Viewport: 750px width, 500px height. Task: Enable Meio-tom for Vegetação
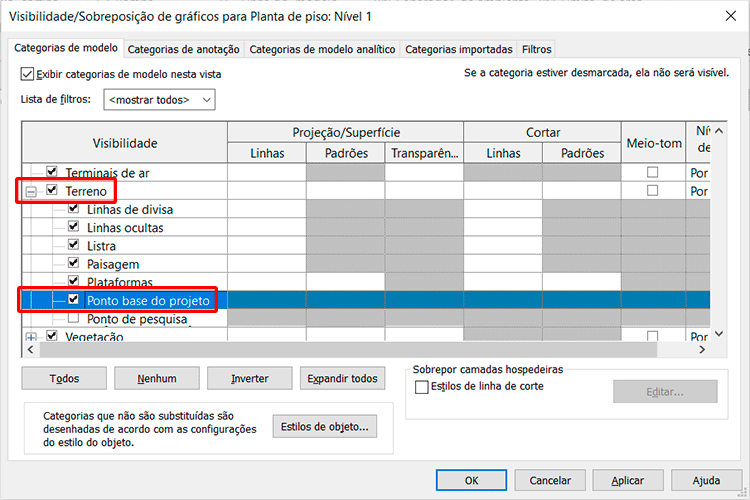[652, 336]
